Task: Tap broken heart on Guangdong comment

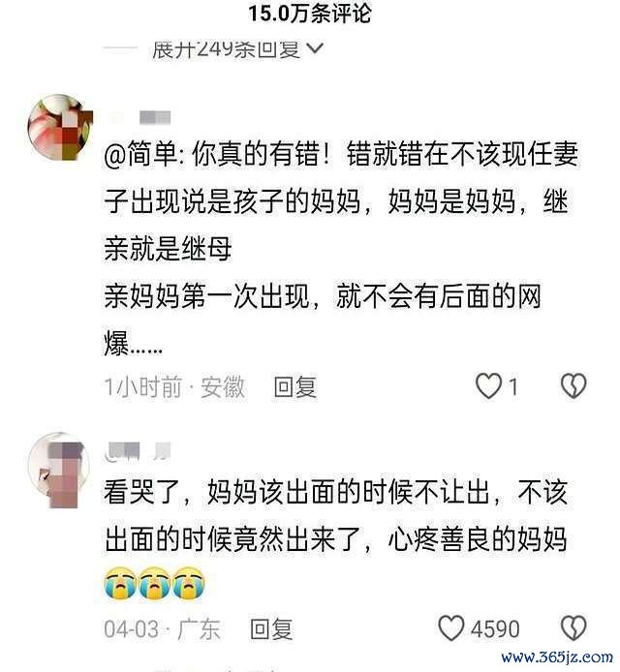Action: (x=573, y=628)
